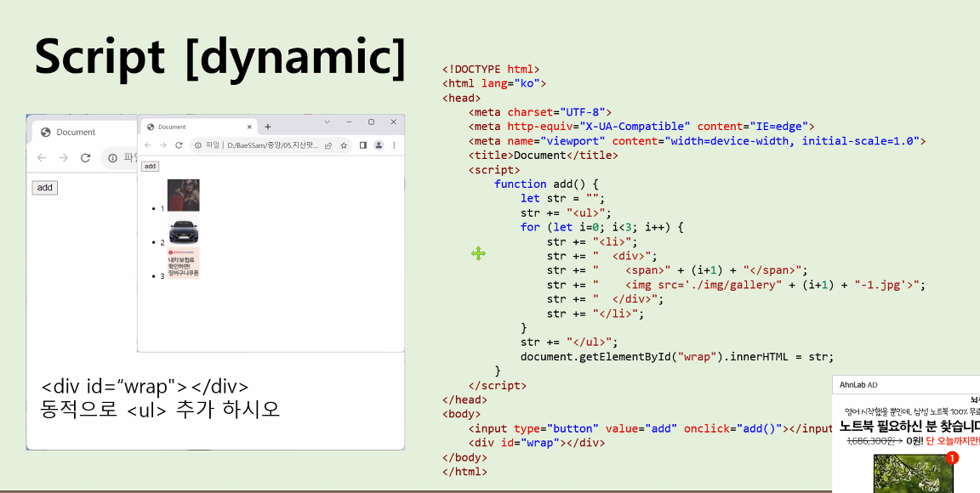The width and height of the screenshot is (980, 493).
Task: Maximize front browser window
Action: [371, 122]
